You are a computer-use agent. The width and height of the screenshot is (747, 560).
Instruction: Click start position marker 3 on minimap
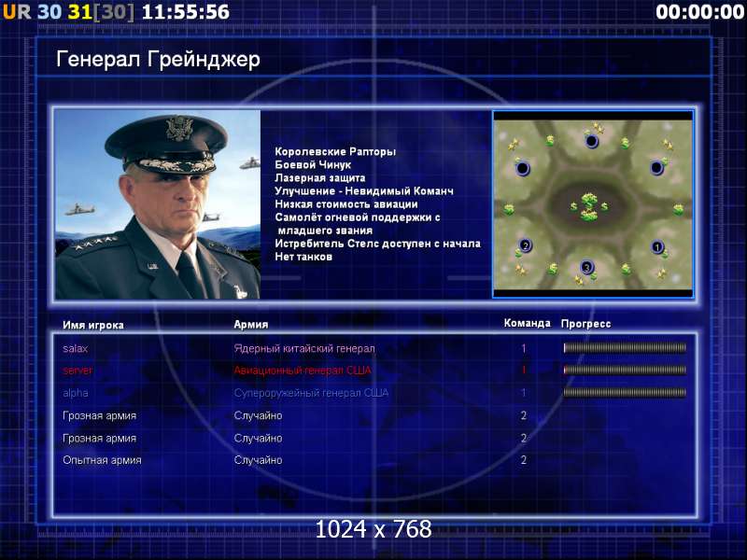[x=587, y=267]
